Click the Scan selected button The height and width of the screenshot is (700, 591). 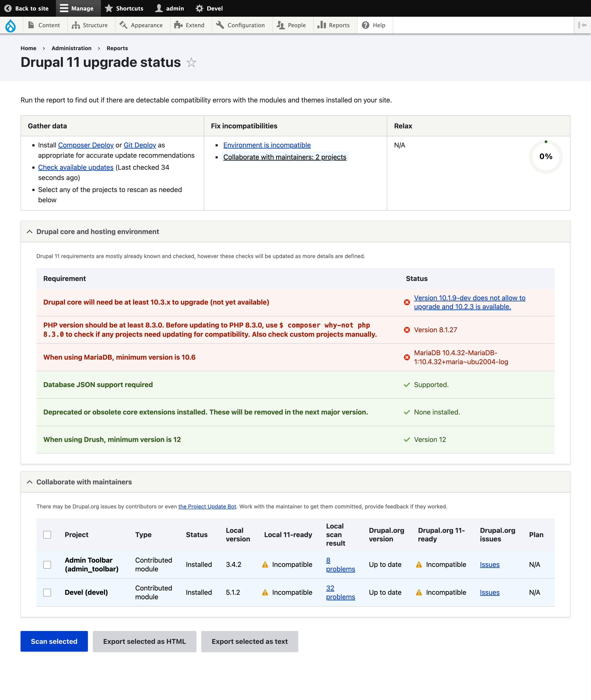click(54, 641)
